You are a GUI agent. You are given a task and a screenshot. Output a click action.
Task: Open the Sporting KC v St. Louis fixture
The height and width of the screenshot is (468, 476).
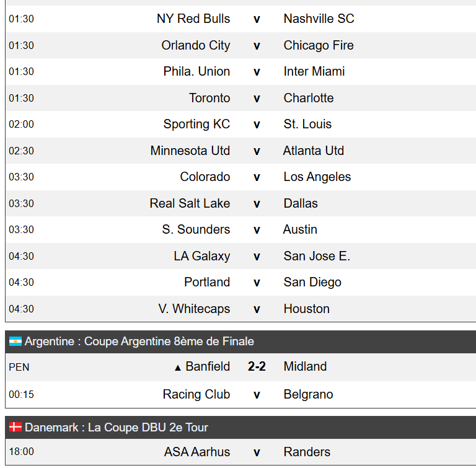[x=240, y=124]
